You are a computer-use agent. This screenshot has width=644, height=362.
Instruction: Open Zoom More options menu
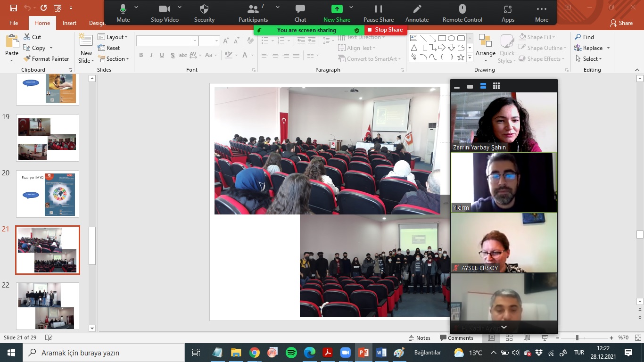[542, 13]
